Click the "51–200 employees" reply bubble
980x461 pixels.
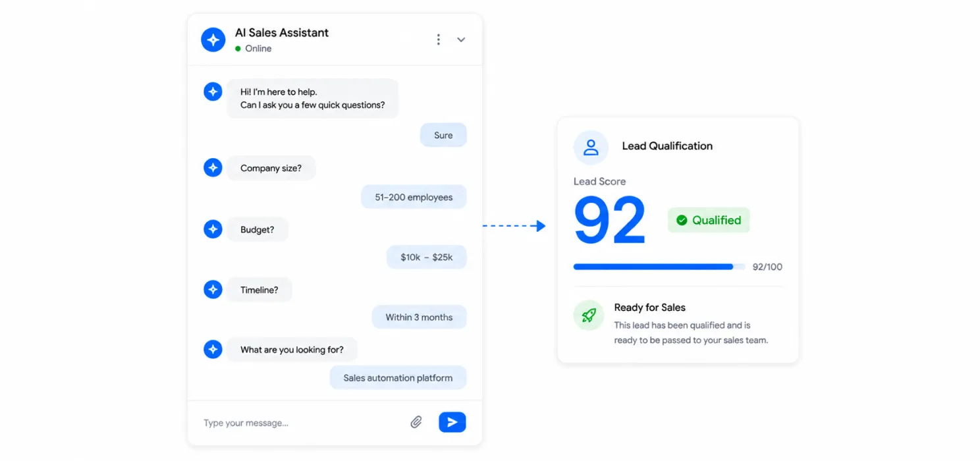click(414, 197)
